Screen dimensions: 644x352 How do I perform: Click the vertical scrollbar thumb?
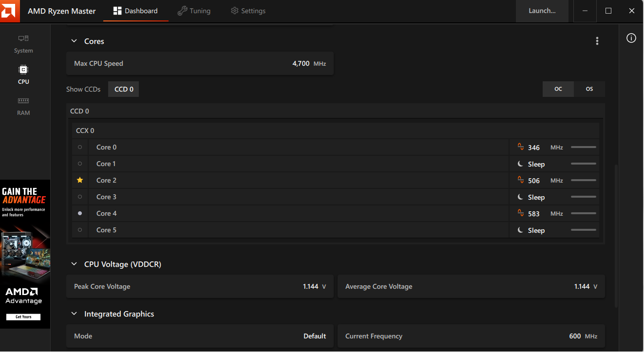[616, 236]
